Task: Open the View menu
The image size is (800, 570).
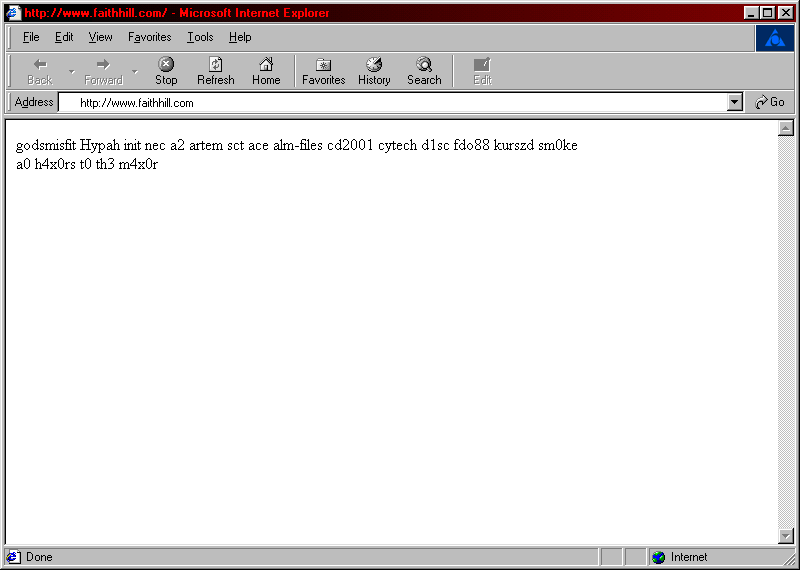Action: click(x=100, y=37)
